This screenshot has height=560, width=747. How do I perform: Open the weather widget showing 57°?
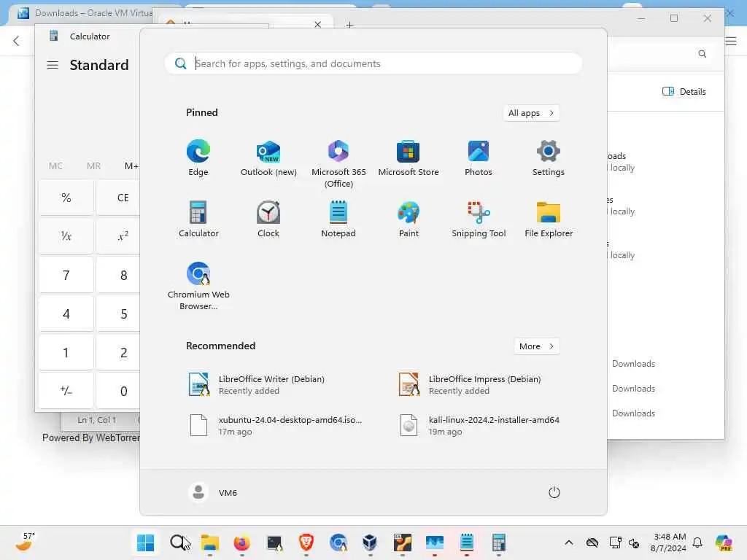click(25, 542)
